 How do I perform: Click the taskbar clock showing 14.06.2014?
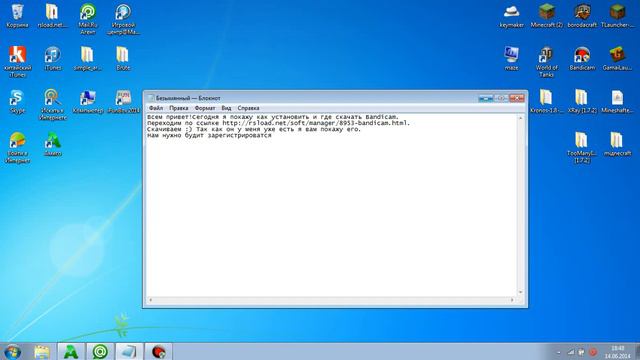pyautogui.click(x=618, y=352)
